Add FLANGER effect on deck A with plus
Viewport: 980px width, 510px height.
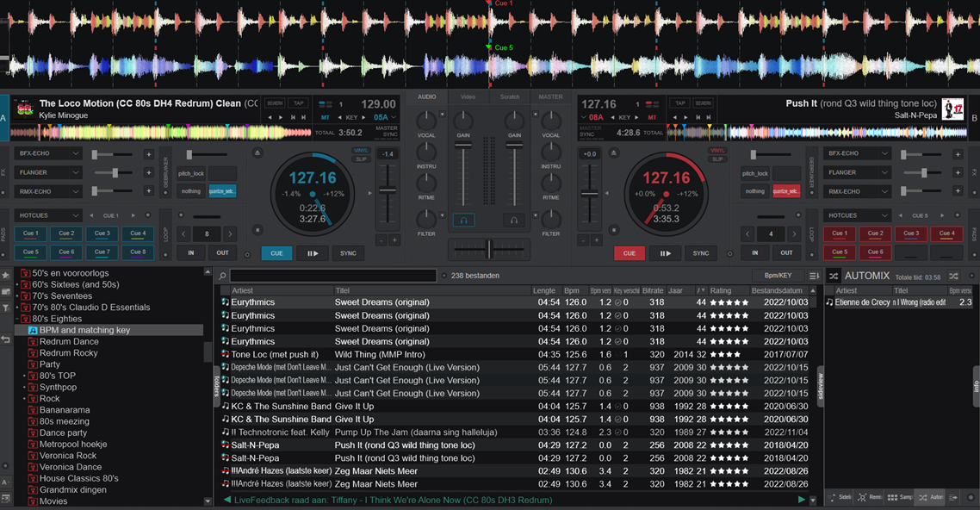coord(149,172)
